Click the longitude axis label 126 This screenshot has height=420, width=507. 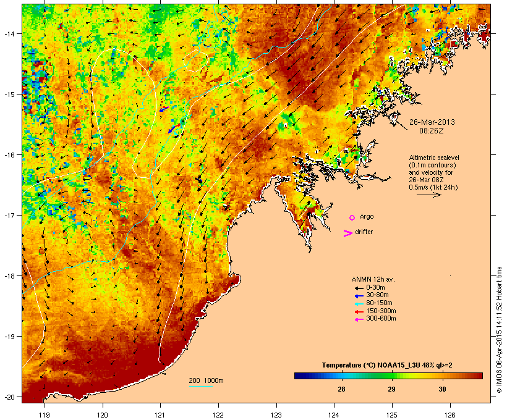coord(449,415)
